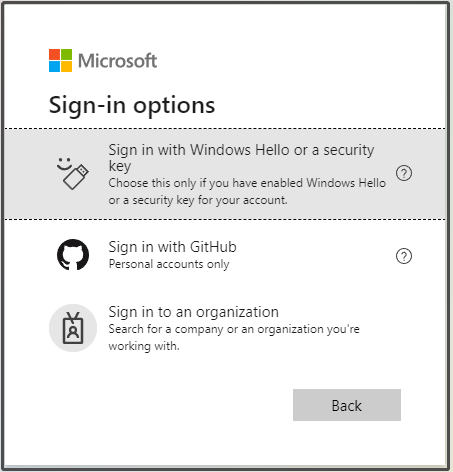The width and height of the screenshot is (453, 472).
Task: Click the "Sign-in options" heading
Action: click(132, 105)
